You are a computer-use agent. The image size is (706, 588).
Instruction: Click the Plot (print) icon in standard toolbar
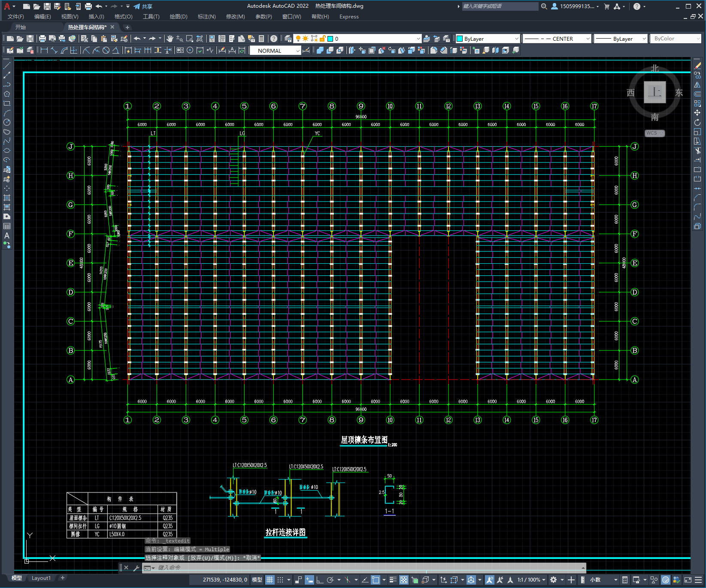click(42, 39)
